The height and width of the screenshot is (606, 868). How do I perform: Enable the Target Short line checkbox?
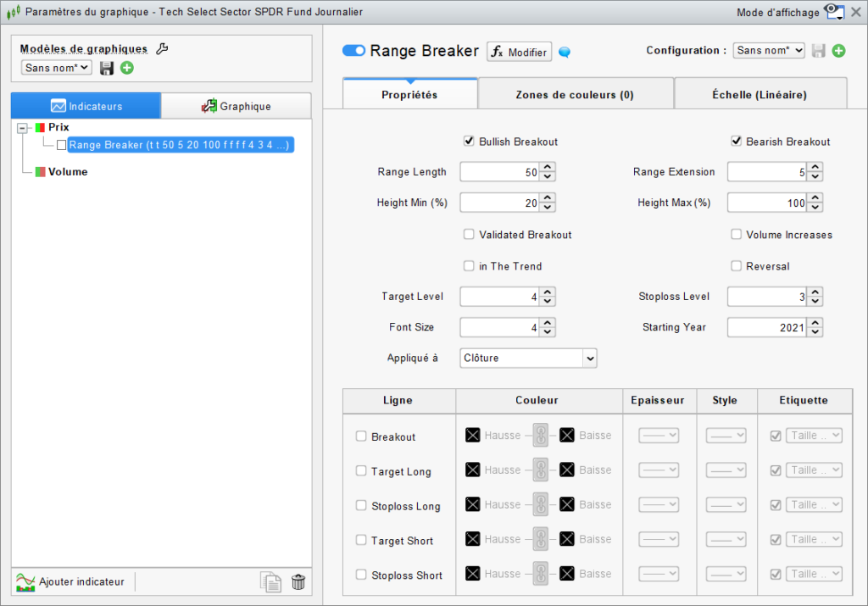tap(361, 540)
